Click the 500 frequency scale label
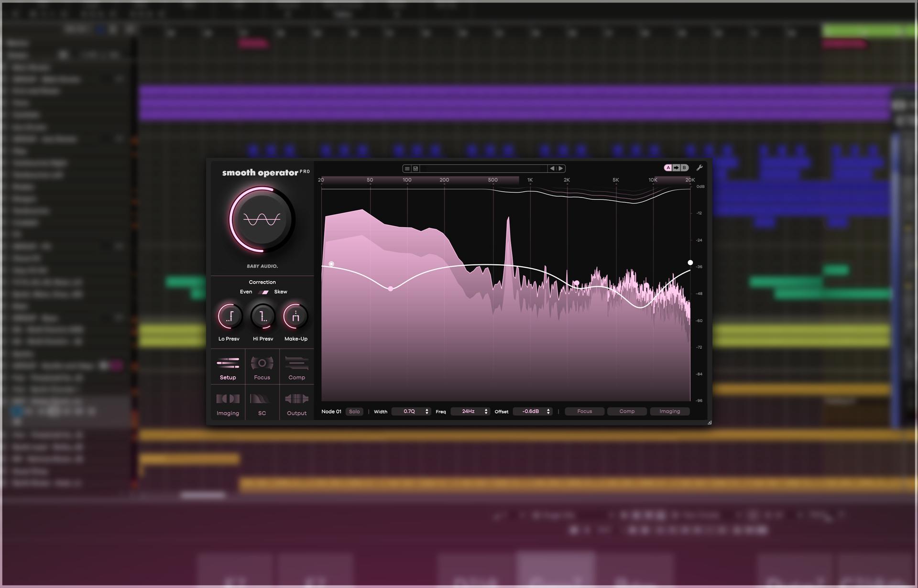This screenshot has width=918, height=588. [x=493, y=180]
